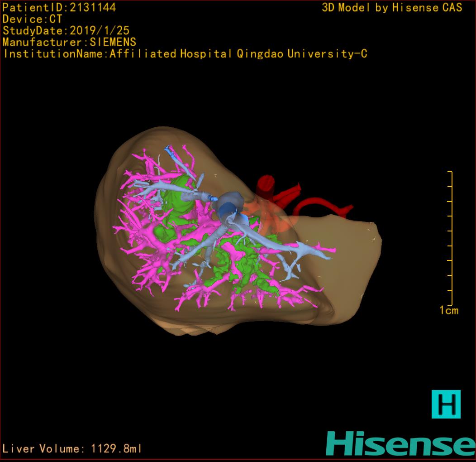
Task: Click the Device CT text line
Action: tap(33, 19)
